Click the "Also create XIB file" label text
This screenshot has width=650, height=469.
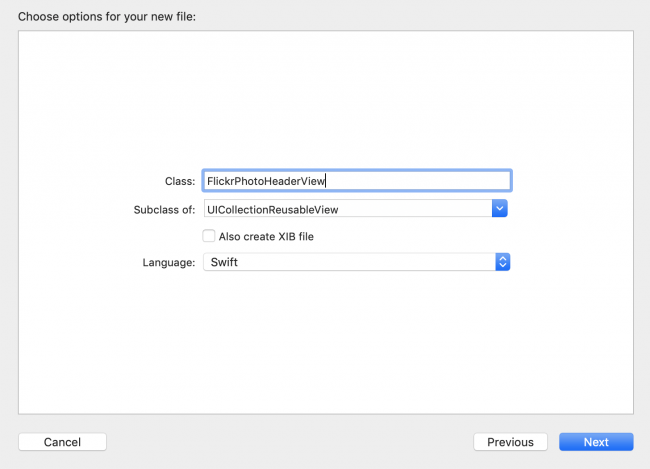pos(272,236)
